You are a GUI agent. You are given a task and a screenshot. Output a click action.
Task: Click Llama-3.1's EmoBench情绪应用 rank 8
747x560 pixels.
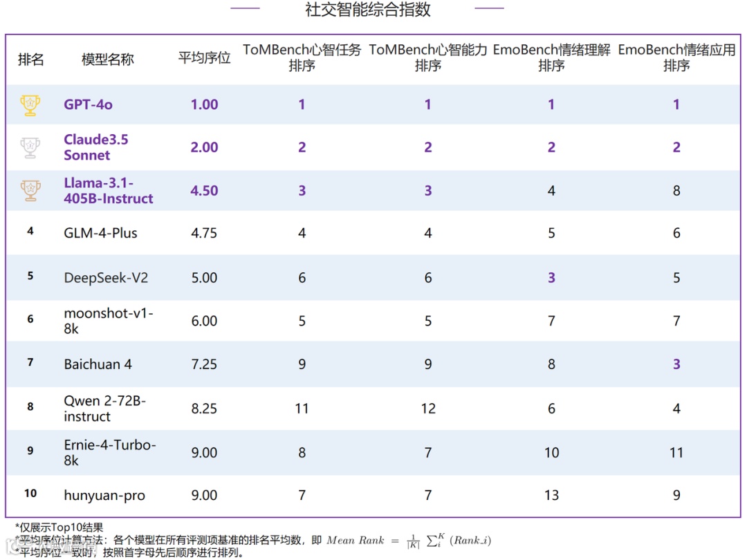pyautogui.click(x=676, y=191)
